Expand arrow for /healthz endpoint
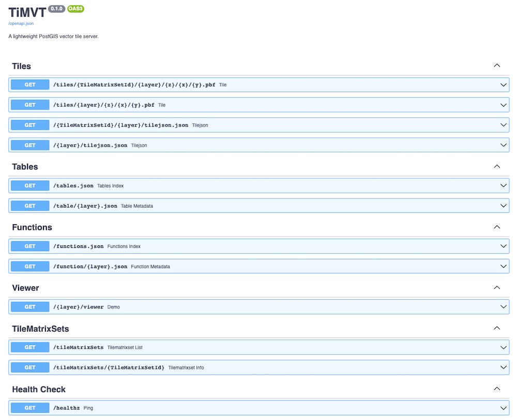Screen dimensions: 517x420 pyautogui.click(x=504, y=408)
